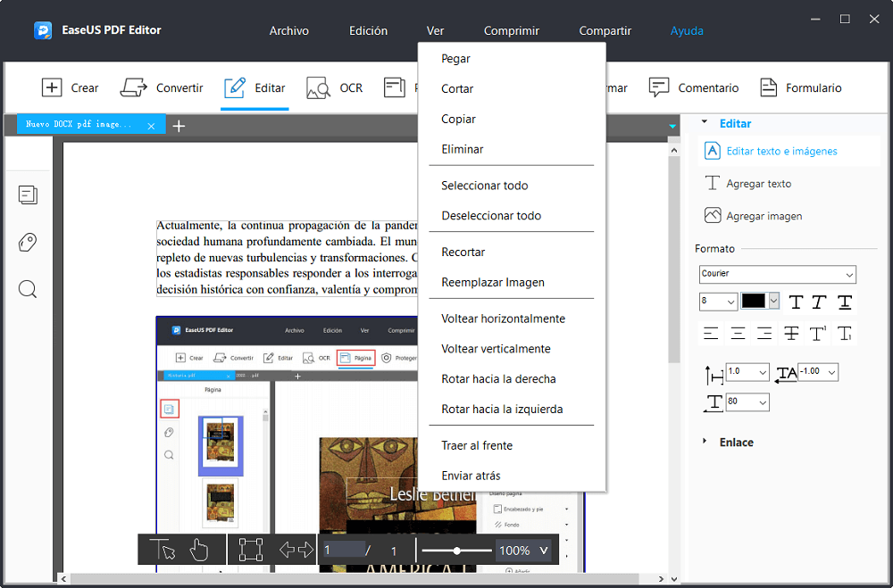
Task: Add a new document tab with plus
Action: coord(179,126)
